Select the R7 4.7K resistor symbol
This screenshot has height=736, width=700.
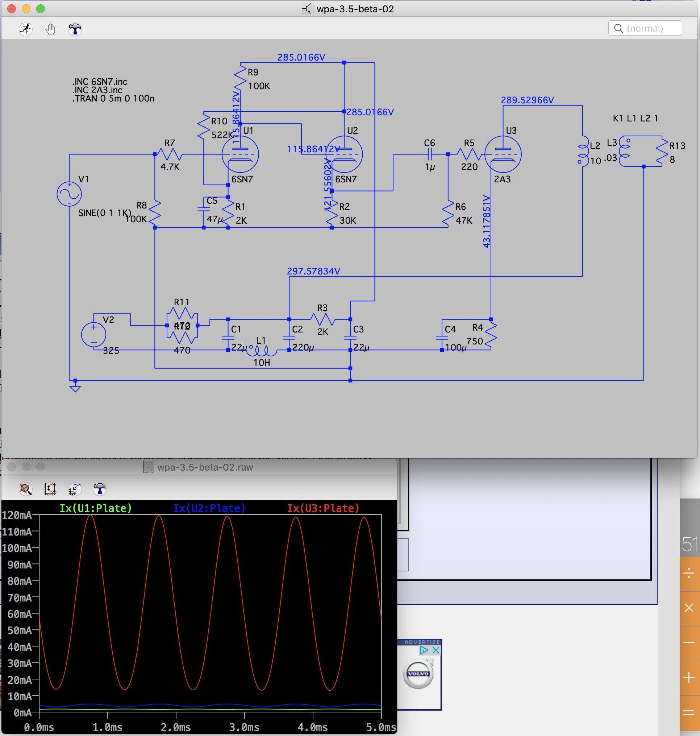170,154
